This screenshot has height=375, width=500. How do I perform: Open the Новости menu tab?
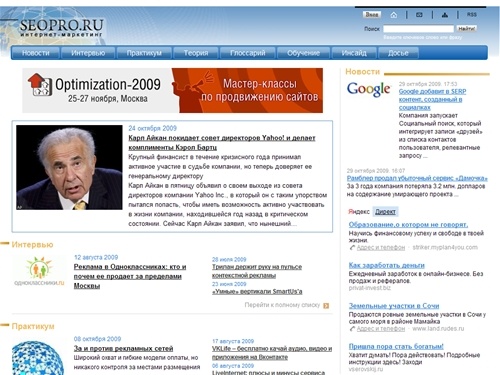pyautogui.click(x=35, y=53)
